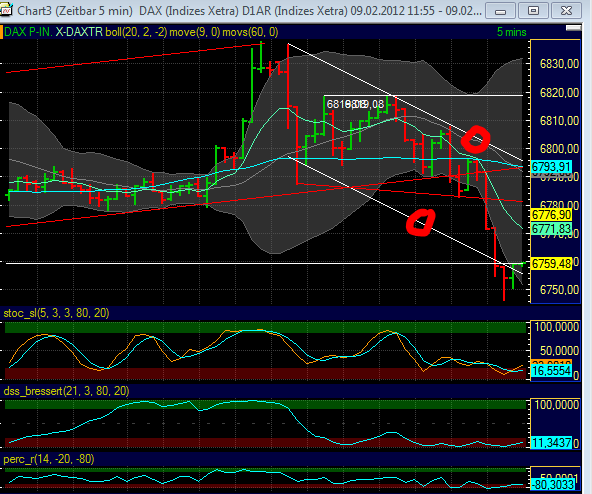Click the 100,0000 axis value in the dss_bressert panel

[x=557, y=405]
